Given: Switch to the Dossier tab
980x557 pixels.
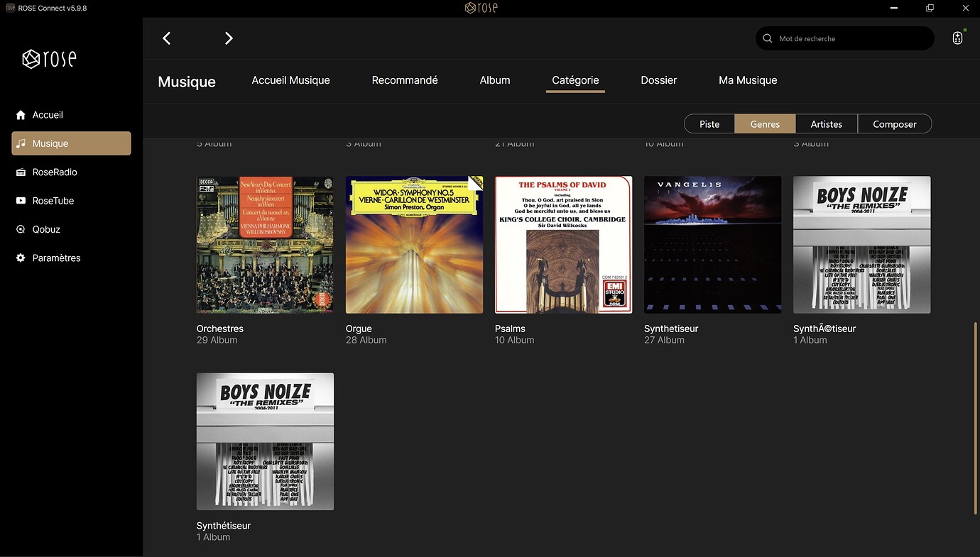Looking at the screenshot, I should [658, 80].
